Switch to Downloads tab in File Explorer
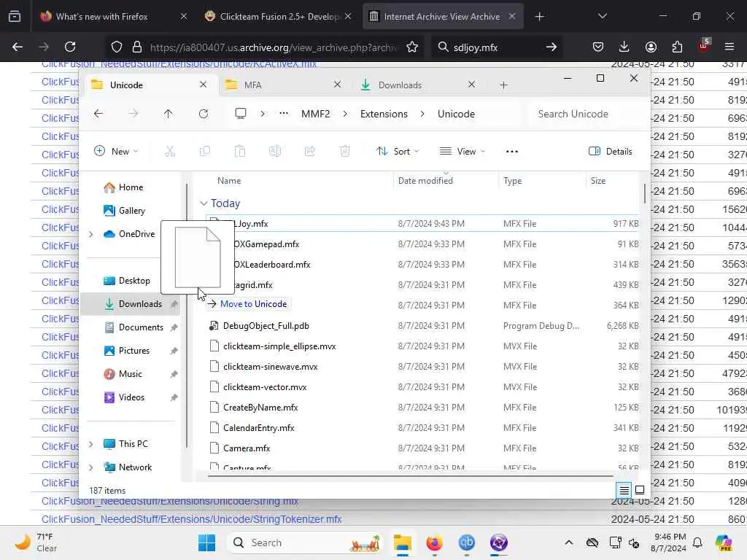 click(x=418, y=85)
